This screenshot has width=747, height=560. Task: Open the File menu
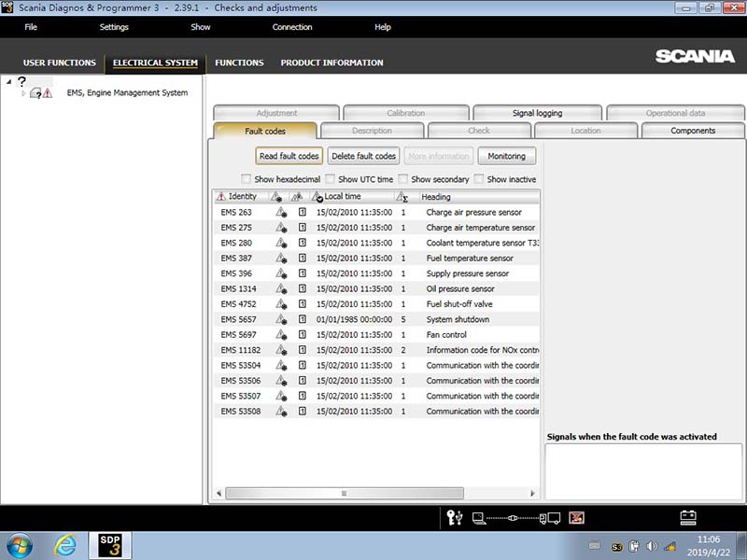[x=31, y=27]
